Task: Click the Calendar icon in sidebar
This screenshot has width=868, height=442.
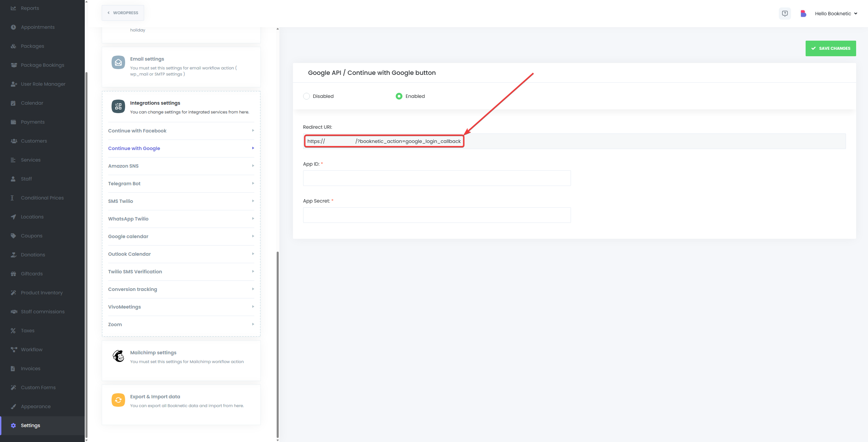Action: point(13,103)
